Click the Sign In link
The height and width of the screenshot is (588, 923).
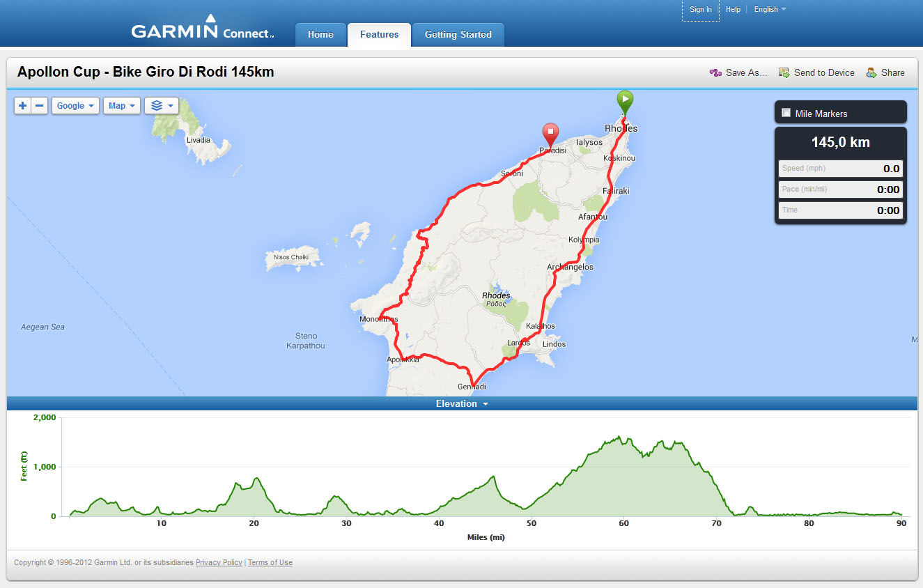pyautogui.click(x=700, y=10)
